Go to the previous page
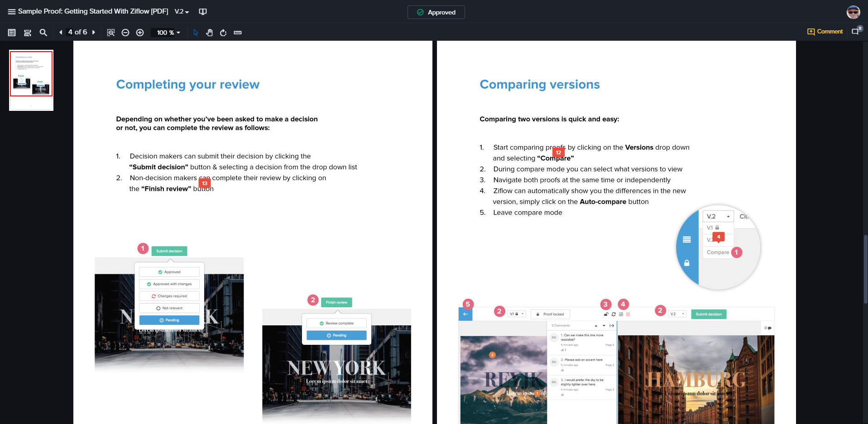The height and width of the screenshot is (424, 868). pyautogui.click(x=61, y=33)
